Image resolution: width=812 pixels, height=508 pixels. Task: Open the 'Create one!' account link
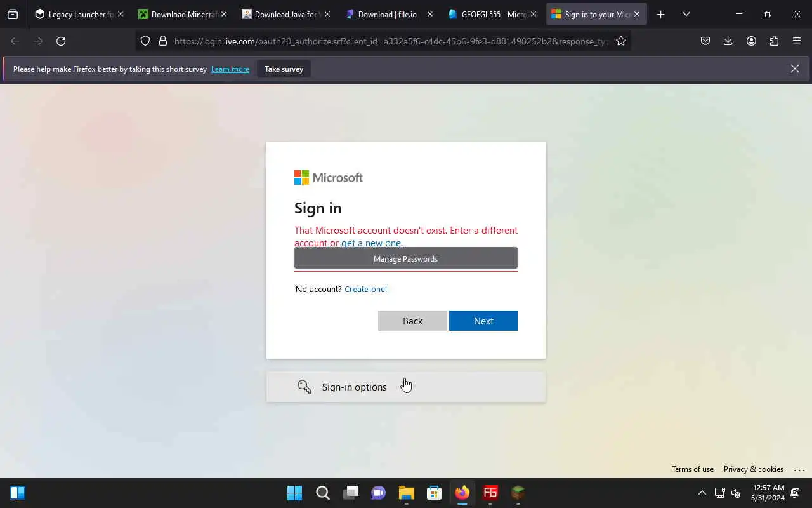click(365, 289)
